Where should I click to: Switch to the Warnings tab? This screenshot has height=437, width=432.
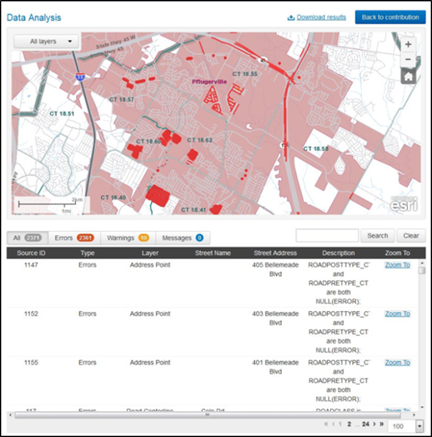click(x=128, y=238)
